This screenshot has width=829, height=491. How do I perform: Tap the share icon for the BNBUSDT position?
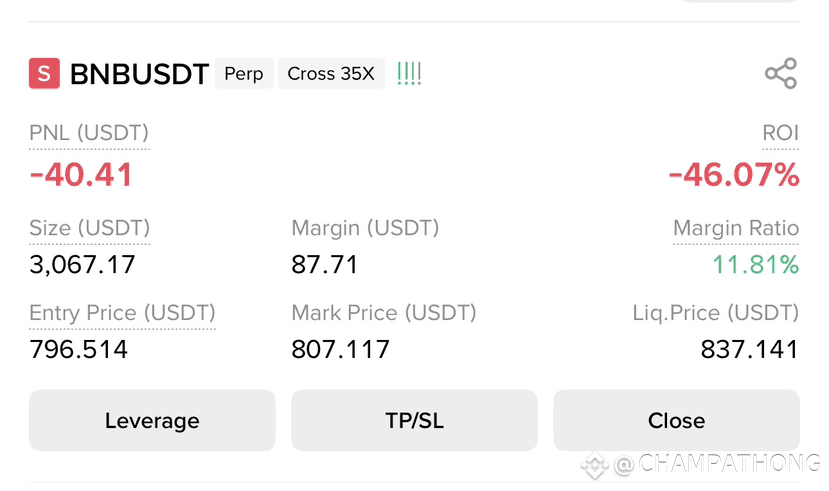pos(781,73)
